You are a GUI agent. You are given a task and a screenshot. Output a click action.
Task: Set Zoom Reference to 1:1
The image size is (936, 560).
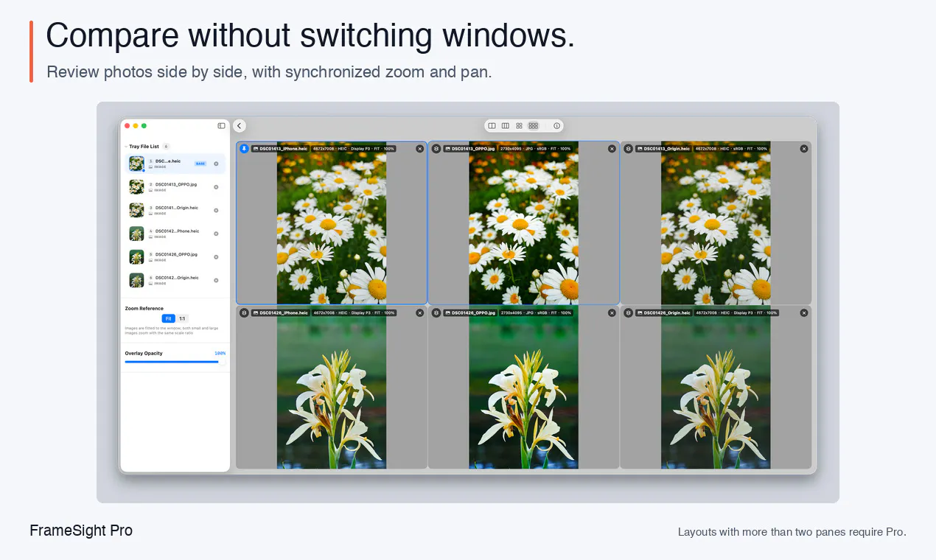(182, 319)
